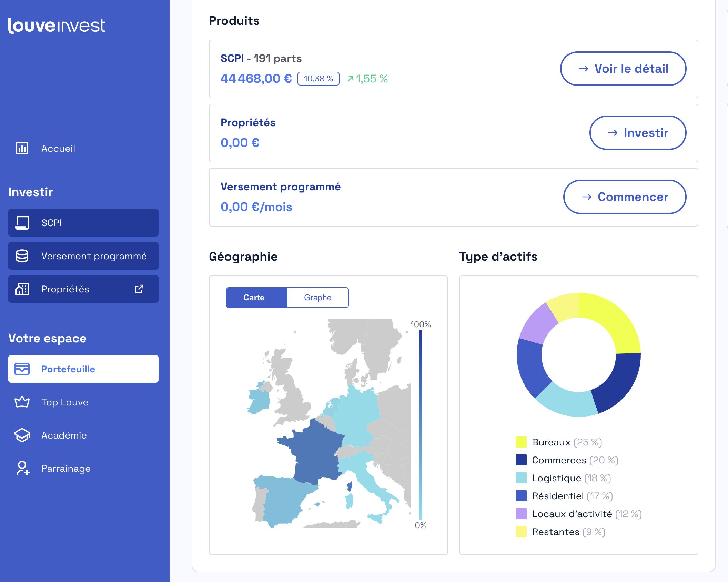Open the Académie section
Screen dimensions: 728x582
click(x=83, y=435)
